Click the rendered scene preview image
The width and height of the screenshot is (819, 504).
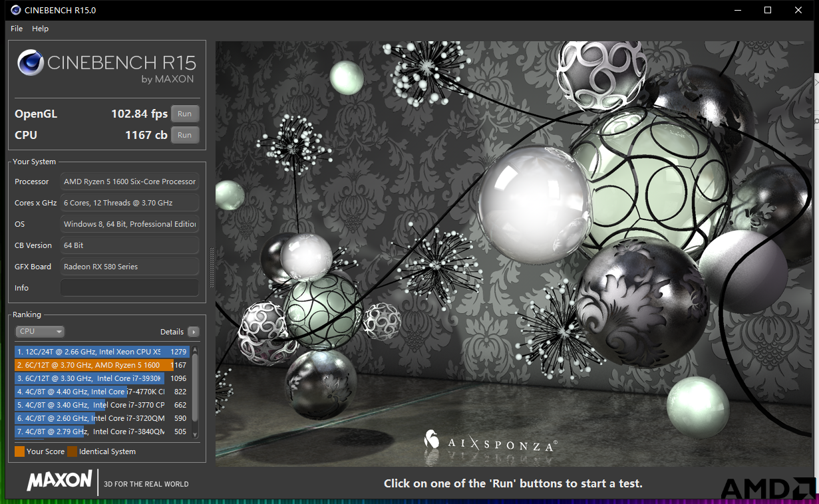click(514, 253)
